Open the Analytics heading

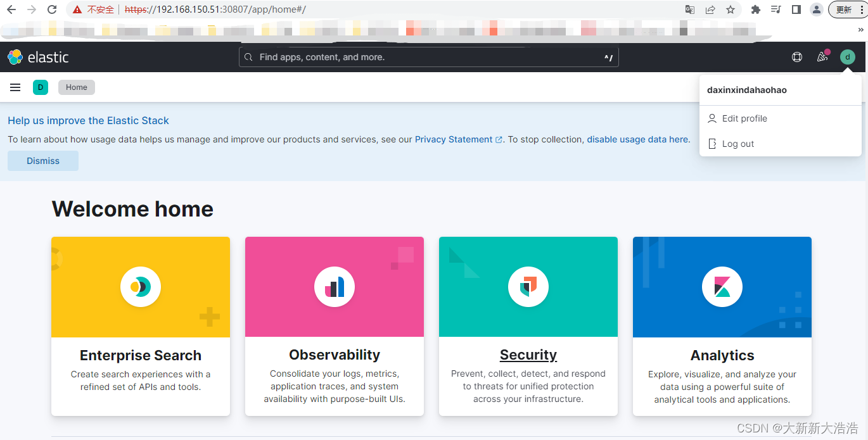click(x=722, y=355)
